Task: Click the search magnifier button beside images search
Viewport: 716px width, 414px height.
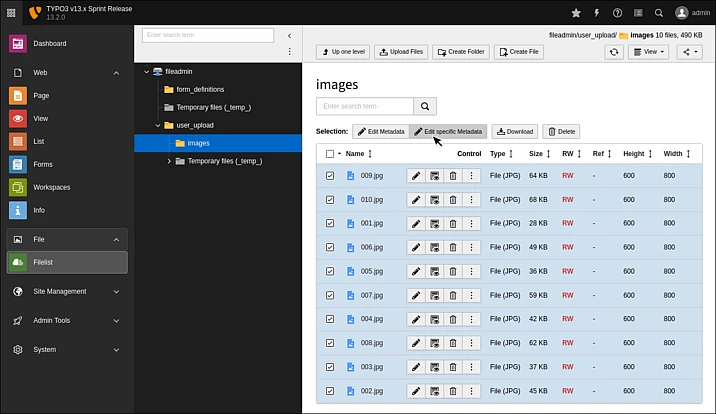Action: click(x=426, y=106)
